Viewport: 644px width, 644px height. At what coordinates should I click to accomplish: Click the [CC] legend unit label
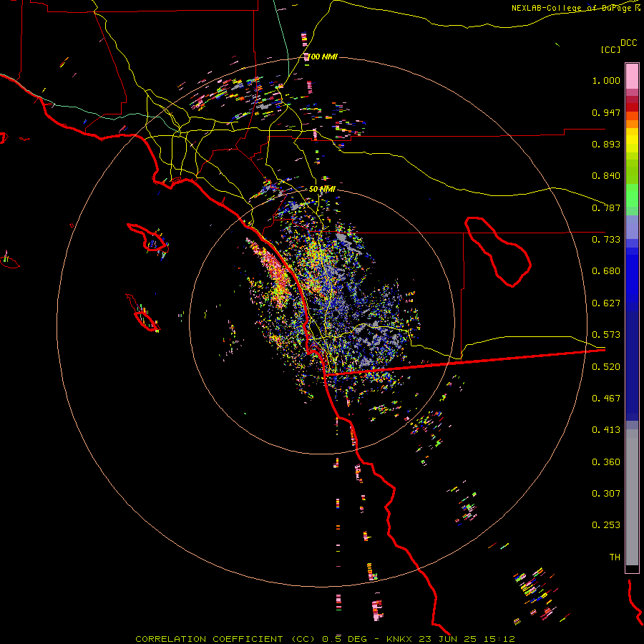(610, 49)
